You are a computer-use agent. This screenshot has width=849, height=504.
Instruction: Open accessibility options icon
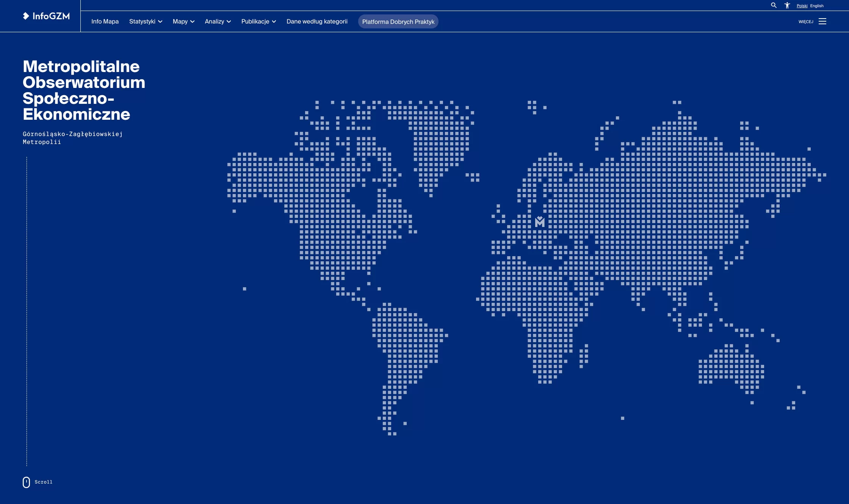click(x=787, y=5)
